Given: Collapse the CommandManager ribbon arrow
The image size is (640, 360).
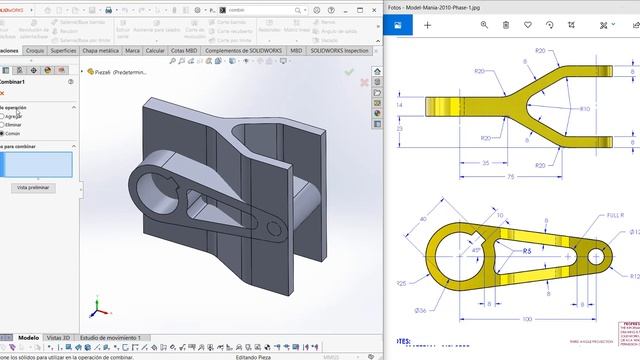Looking at the screenshot, I should 378,41.
